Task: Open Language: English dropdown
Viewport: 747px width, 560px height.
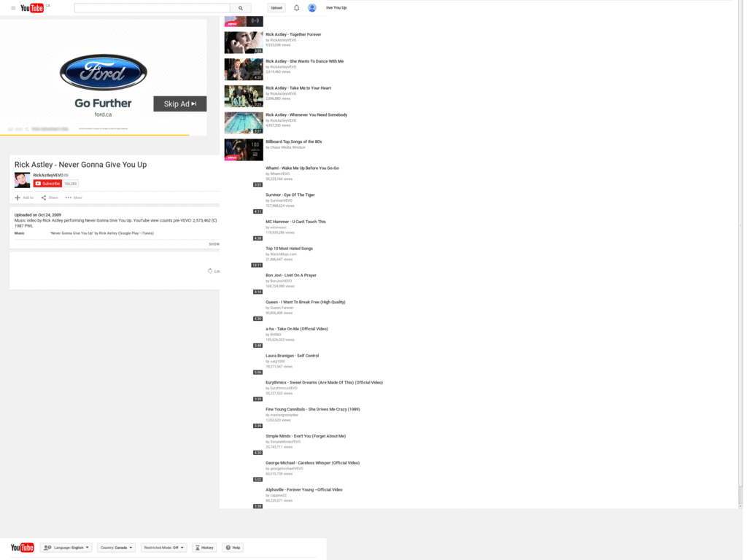Action: click(x=66, y=548)
